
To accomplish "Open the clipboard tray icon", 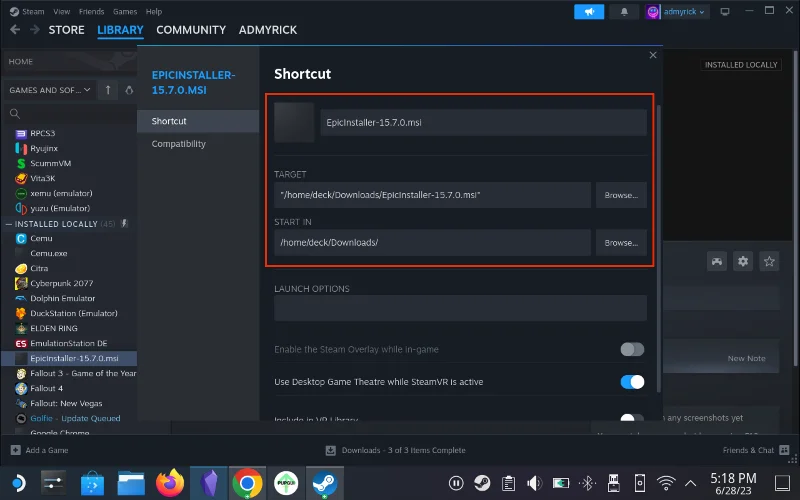I will [x=508, y=483].
